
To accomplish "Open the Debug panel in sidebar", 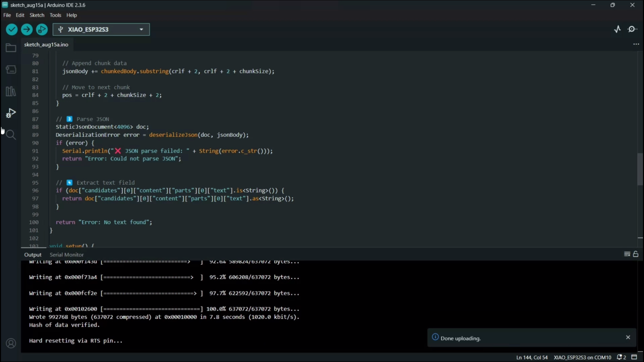I will 11,113.
